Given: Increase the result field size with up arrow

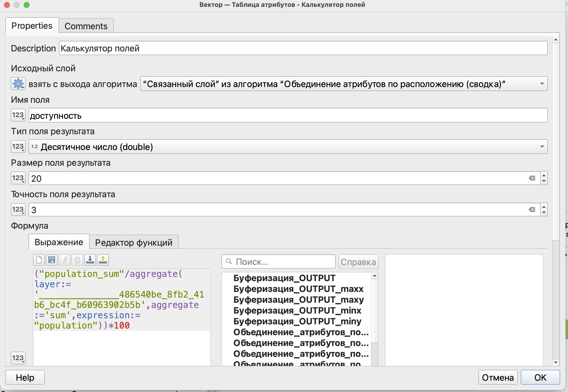Looking at the screenshot, I should (544, 175).
